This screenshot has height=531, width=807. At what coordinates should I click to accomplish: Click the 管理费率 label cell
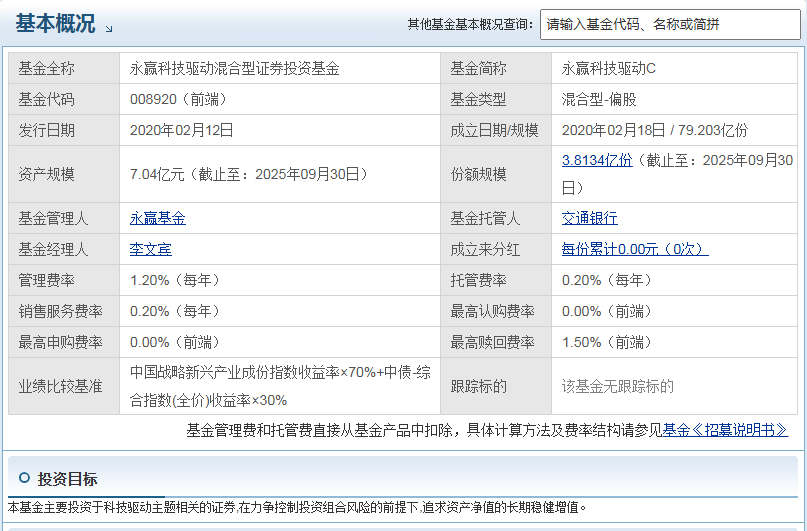click(64, 280)
